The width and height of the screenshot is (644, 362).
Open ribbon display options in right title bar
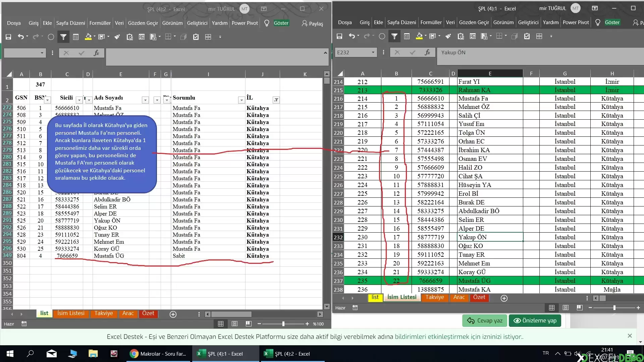tap(595, 8)
